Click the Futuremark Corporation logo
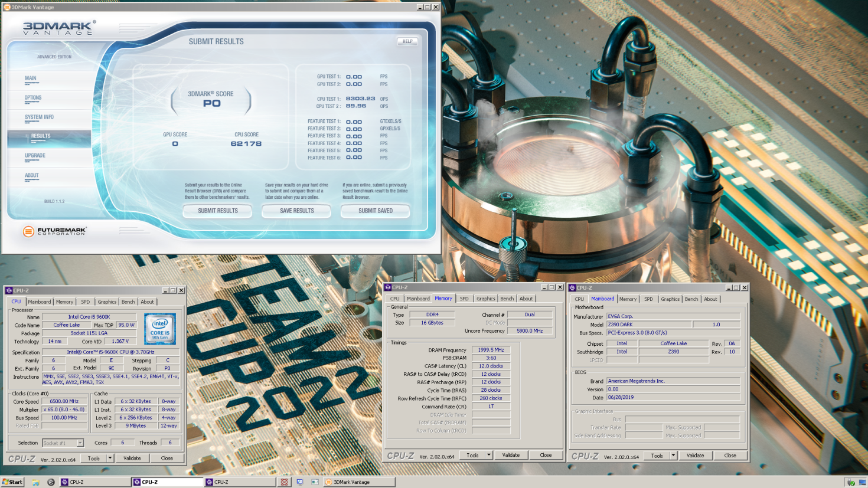Viewport: 868px width, 488px height. click(x=54, y=231)
